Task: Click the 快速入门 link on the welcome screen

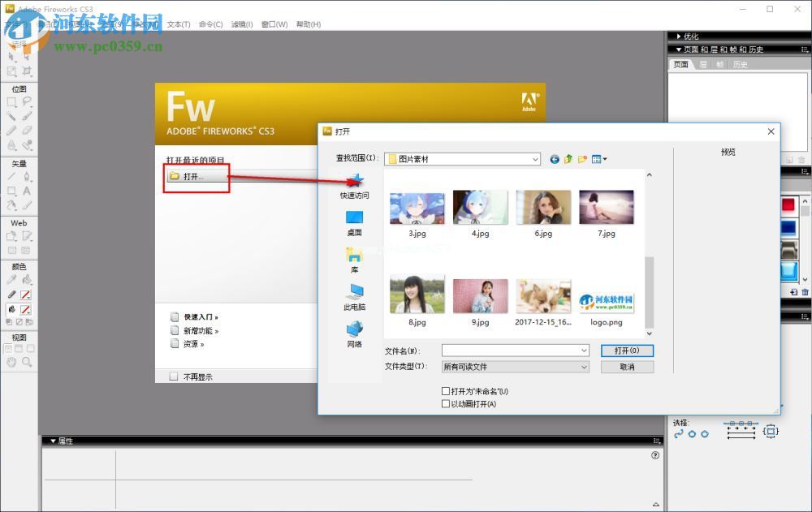Action: tap(197, 316)
